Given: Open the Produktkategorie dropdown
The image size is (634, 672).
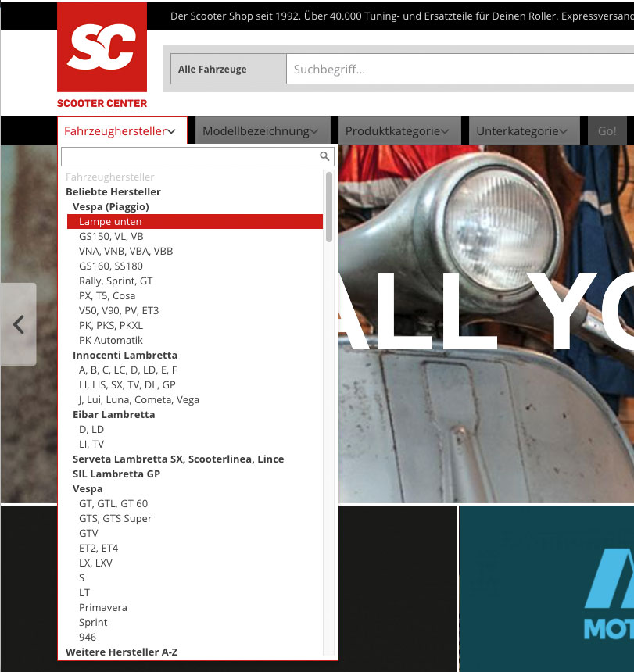Looking at the screenshot, I should pos(399,130).
